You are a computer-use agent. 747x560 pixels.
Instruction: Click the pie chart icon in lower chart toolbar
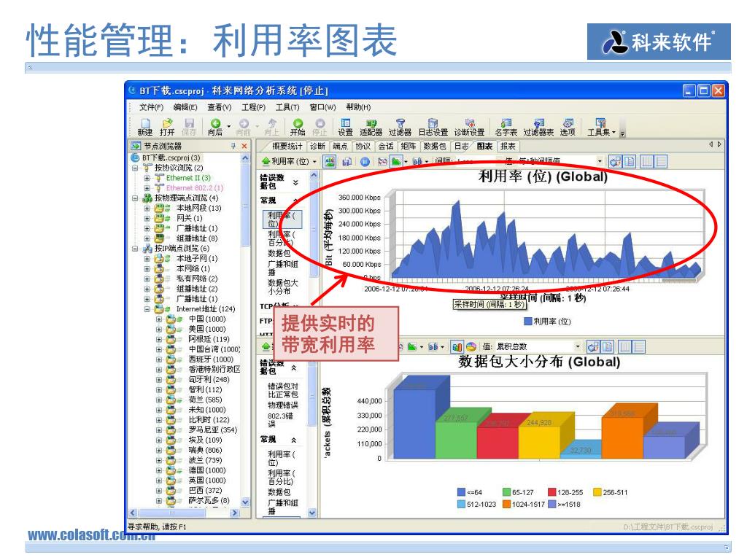[472, 346]
